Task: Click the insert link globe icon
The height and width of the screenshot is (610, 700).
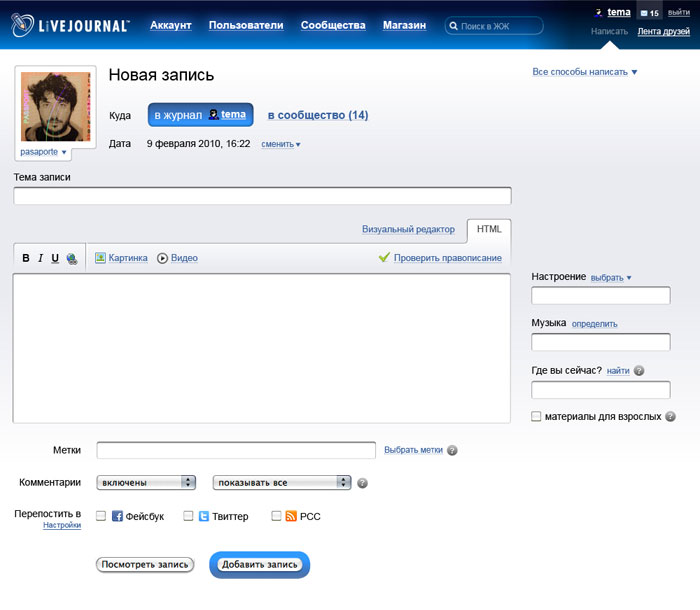Action: click(x=72, y=258)
